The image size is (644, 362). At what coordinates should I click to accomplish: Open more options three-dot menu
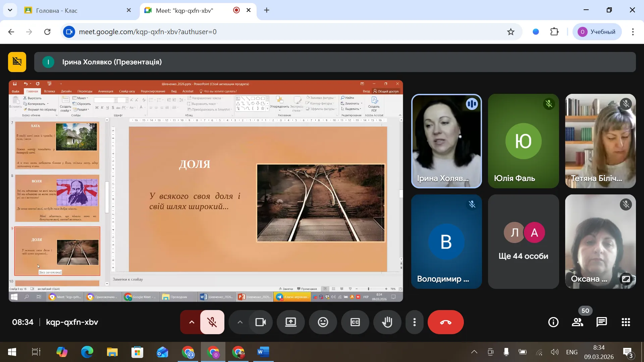415,322
